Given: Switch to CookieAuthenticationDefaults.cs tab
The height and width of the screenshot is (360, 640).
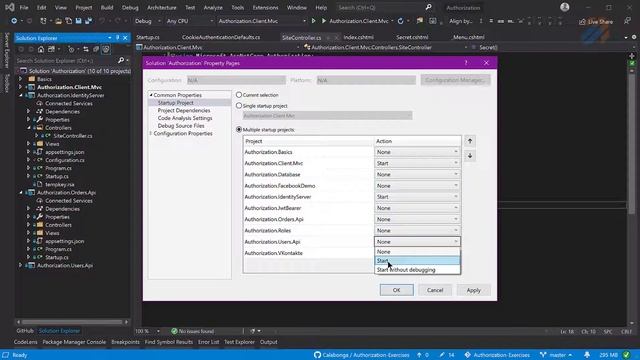Looking at the screenshot, I should (221, 37).
